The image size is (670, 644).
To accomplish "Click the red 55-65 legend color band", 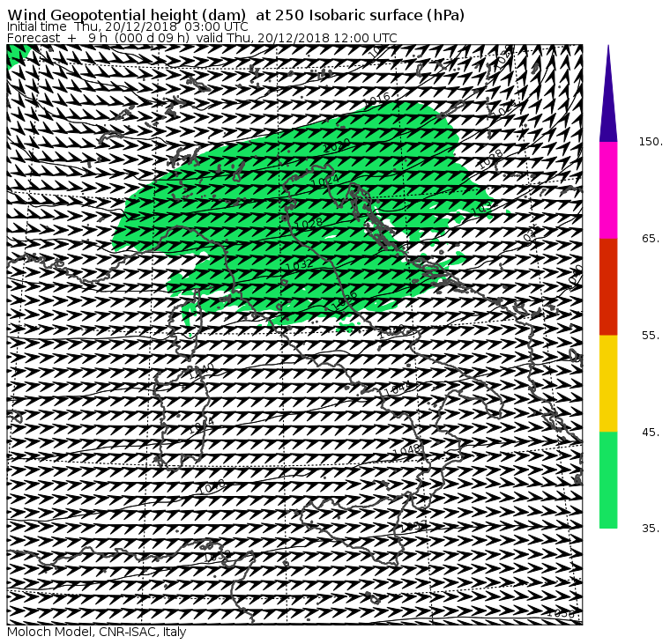I will (608, 287).
